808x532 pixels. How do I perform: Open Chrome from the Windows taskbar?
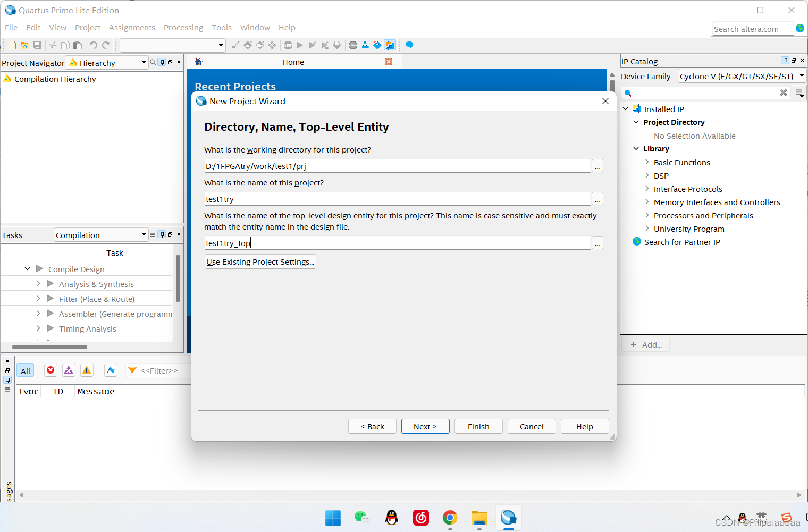[x=450, y=517]
